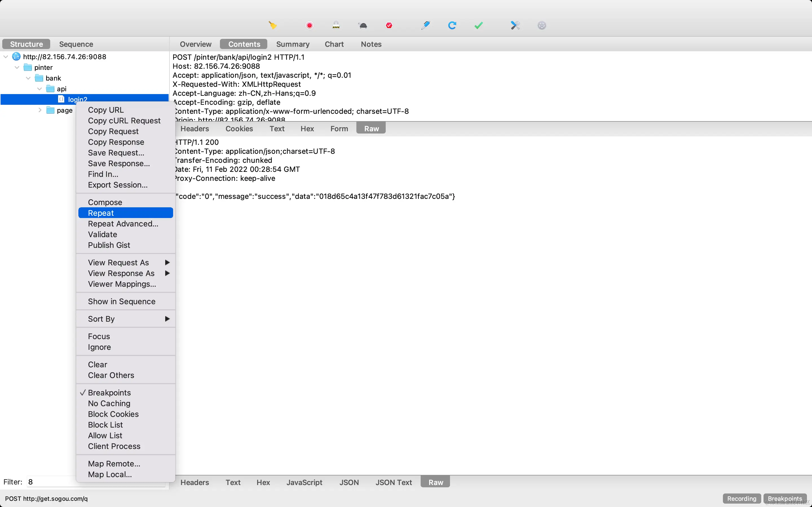Select Repeat Advanced... from context menu

(x=123, y=224)
